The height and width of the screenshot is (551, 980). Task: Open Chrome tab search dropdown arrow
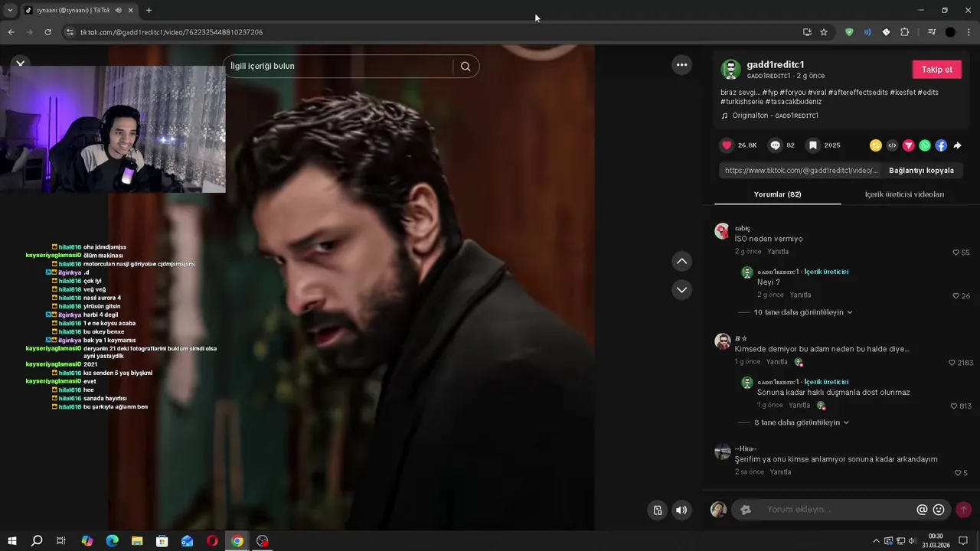(10, 10)
